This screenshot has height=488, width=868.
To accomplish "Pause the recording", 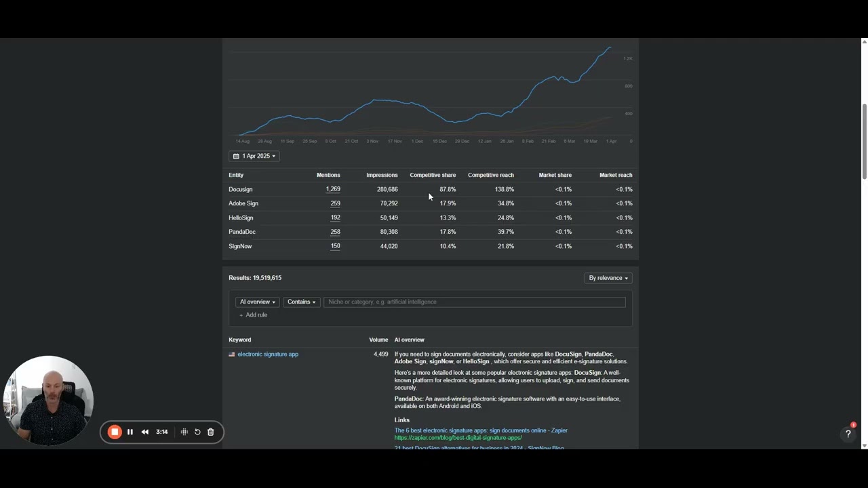I will (130, 432).
